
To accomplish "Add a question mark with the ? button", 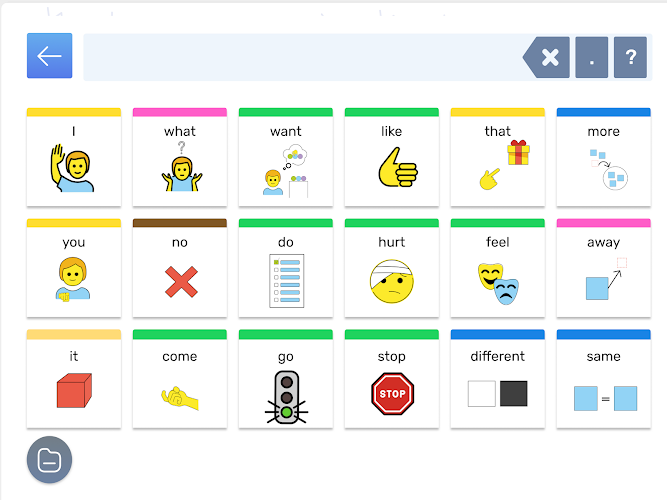I will (x=630, y=57).
